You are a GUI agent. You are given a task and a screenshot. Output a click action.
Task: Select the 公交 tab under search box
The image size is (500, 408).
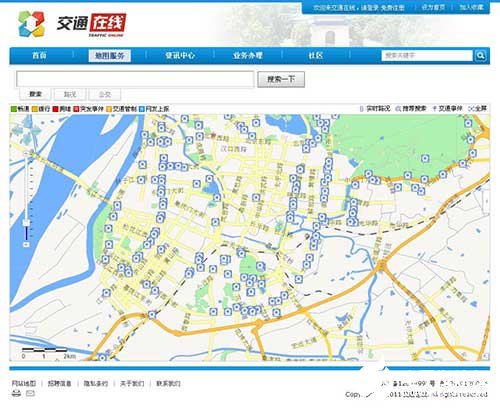pyautogui.click(x=105, y=94)
